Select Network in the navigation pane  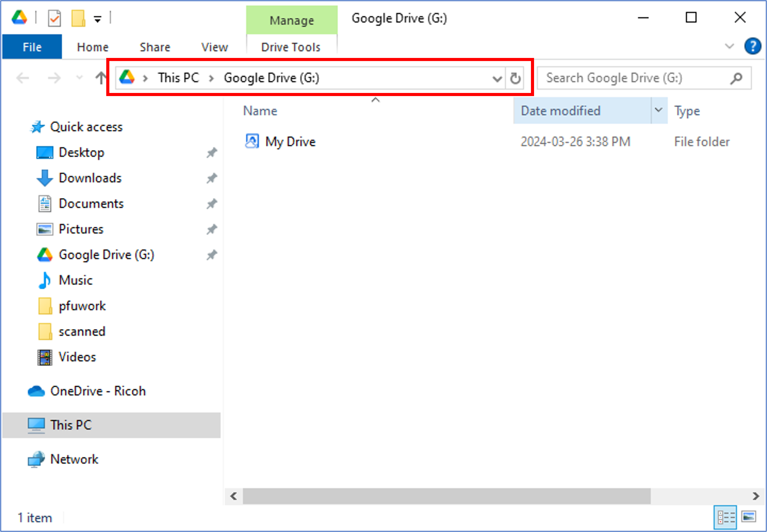(74, 459)
